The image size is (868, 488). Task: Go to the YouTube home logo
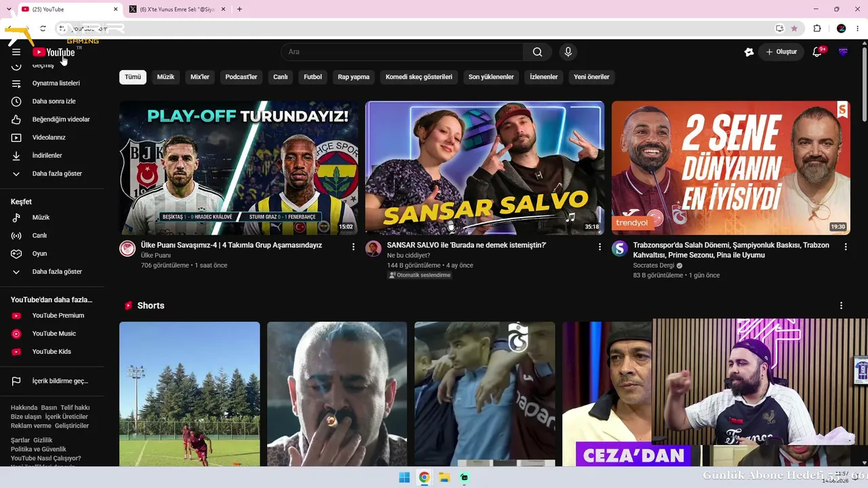54,52
